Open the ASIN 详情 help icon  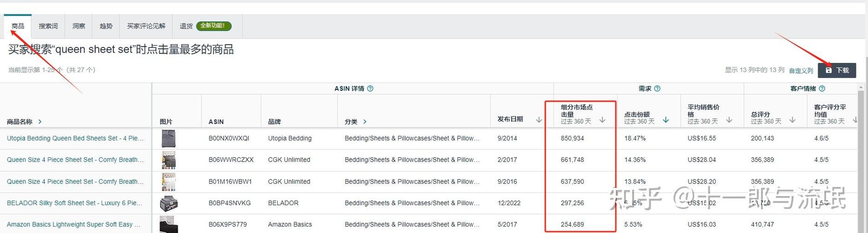[370, 89]
